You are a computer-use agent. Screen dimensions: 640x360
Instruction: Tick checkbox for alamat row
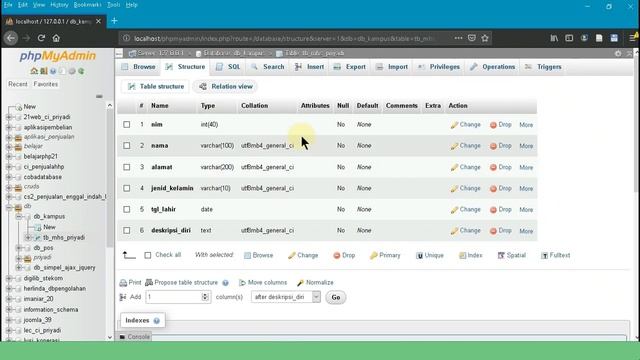click(x=127, y=167)
